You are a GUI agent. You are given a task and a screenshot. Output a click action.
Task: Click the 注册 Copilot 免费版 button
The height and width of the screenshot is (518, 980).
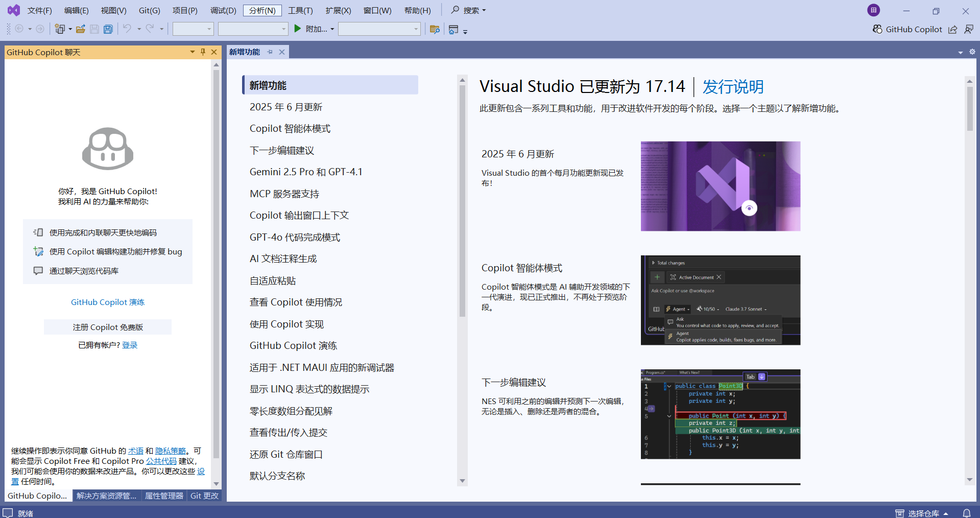pyautogui.click(x=108, y=327)
